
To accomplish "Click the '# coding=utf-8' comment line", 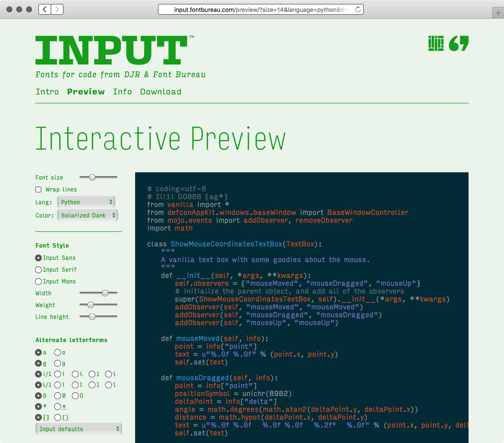I will (x=176, y=189).
